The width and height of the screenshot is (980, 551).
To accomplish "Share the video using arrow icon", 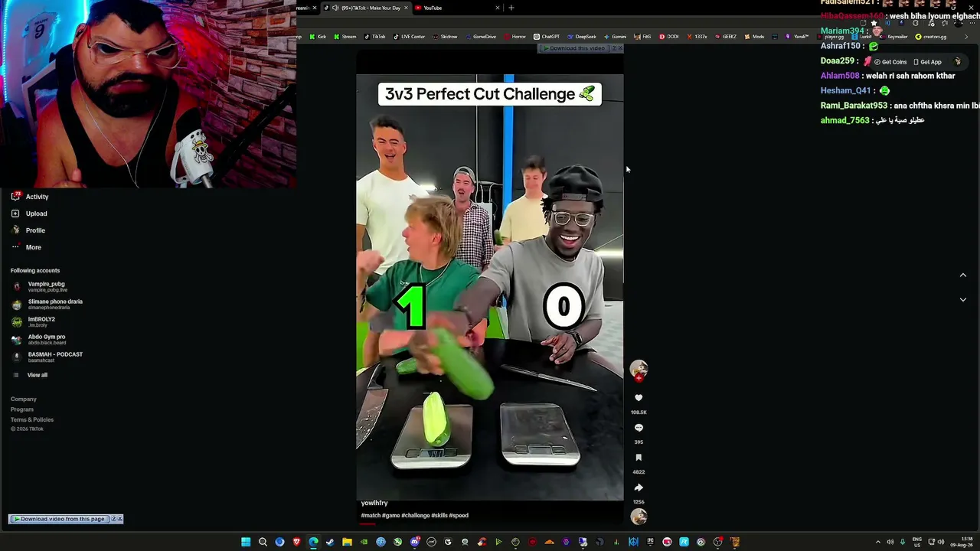I will (639, 487).
